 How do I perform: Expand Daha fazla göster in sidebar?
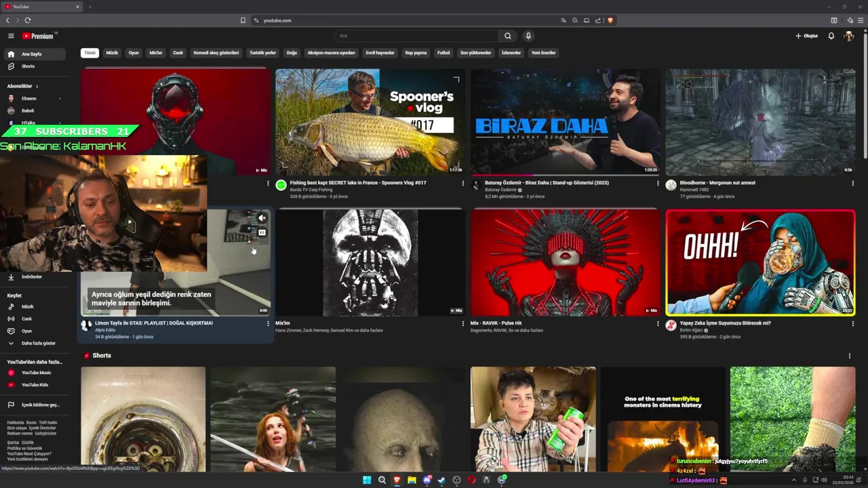pyautogui.click(x=34, y=343)
